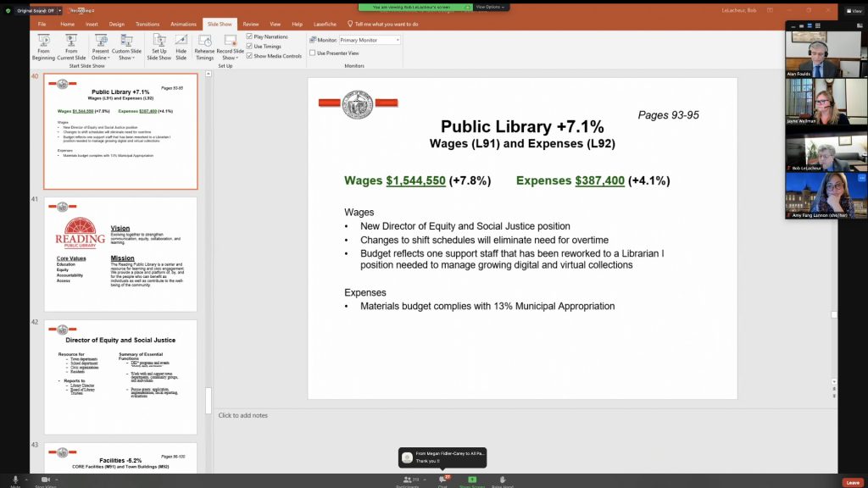Image resolution: width=868 pixels, height=488 pixels.
Task: Open the File menu
Action: pyautogui.click(x=42, y=25)
